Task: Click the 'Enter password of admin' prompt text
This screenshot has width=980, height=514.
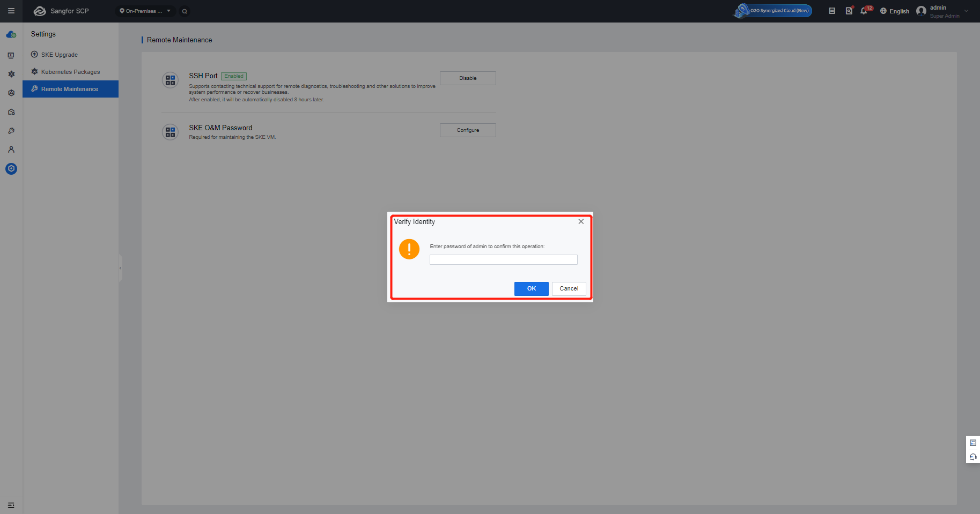Action: [487, 247]
